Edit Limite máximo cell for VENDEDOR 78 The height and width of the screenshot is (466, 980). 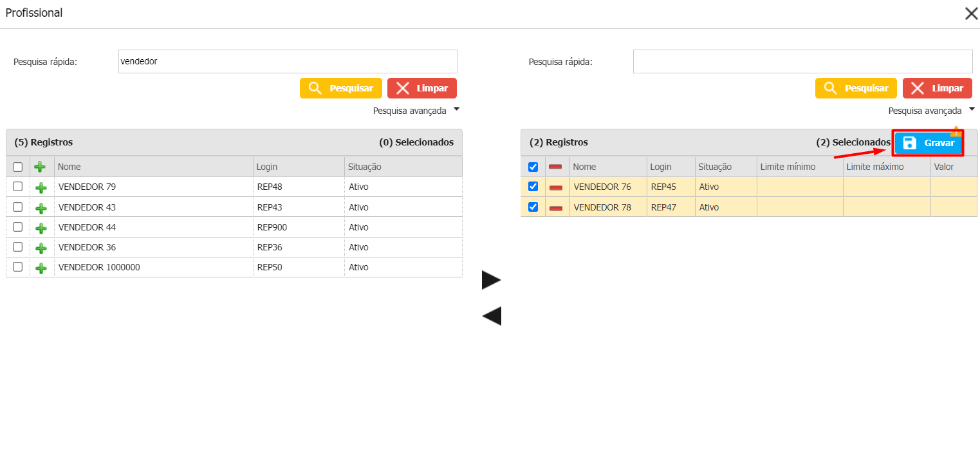[887, 207]
